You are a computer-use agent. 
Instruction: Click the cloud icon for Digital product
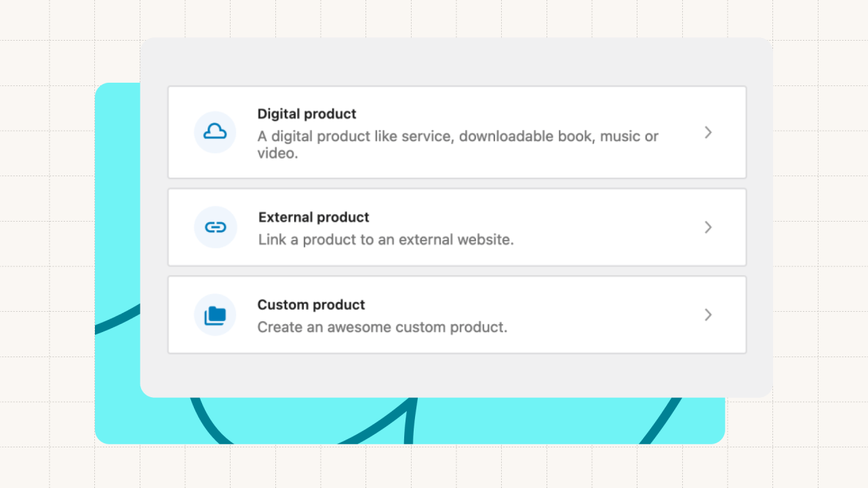coord(215,132)
